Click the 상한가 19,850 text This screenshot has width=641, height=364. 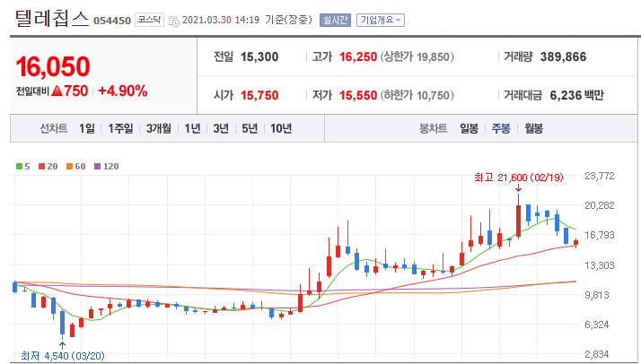[417, 56]
